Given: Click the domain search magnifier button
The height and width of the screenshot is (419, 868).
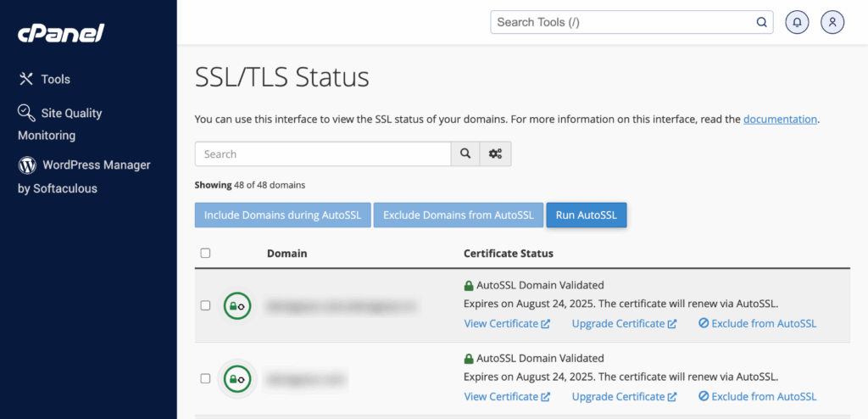Looking at the screenshot, I should point(465,154).
